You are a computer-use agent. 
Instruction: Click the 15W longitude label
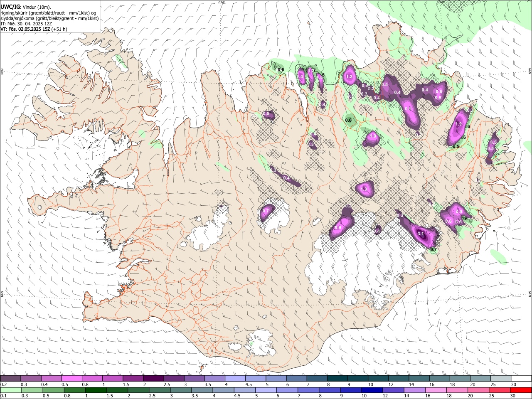click(440, 2)
